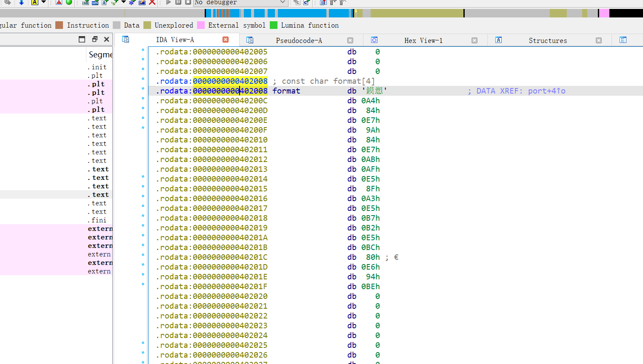Click the Structures tab icon
This screenshot has height=364, width=643.
pos(498,40)
